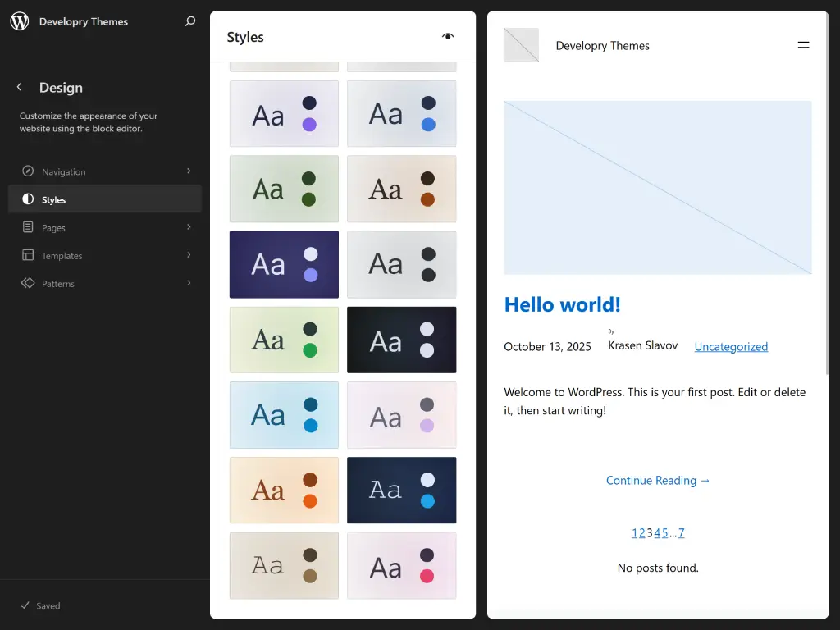Click the Continue Reading link
This screenshot has height=630, width=840.
[x=658, y=481]
